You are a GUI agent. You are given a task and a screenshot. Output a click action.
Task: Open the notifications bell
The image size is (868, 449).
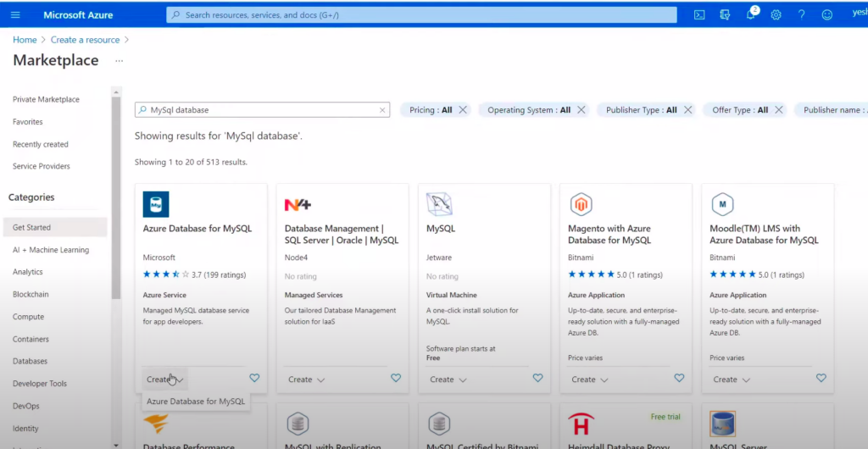tap(750, 14)
